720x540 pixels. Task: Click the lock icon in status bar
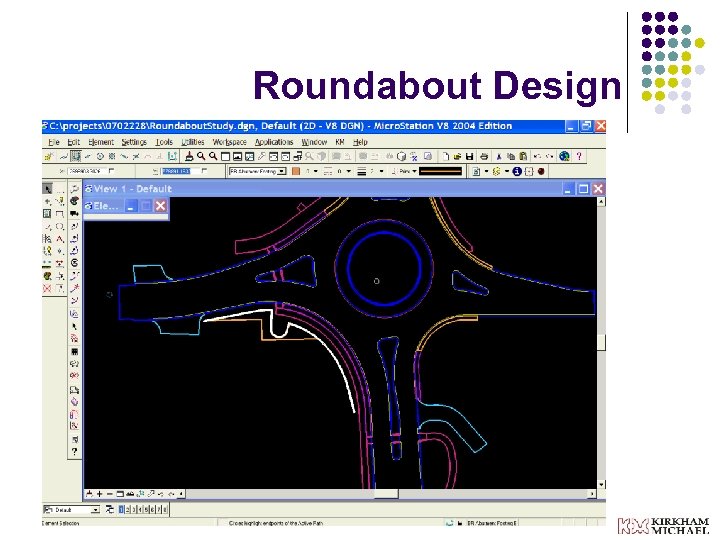(x=460, y=523)
